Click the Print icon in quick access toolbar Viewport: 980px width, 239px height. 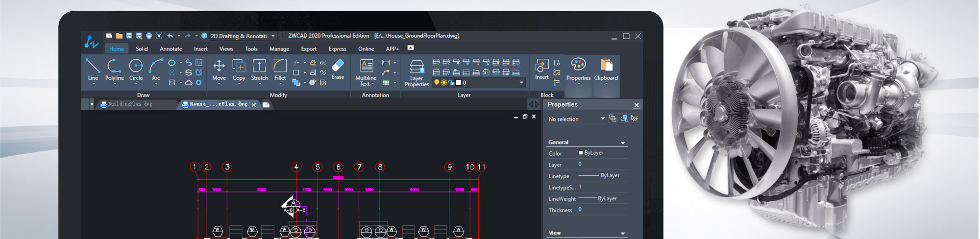pos(149,36)
